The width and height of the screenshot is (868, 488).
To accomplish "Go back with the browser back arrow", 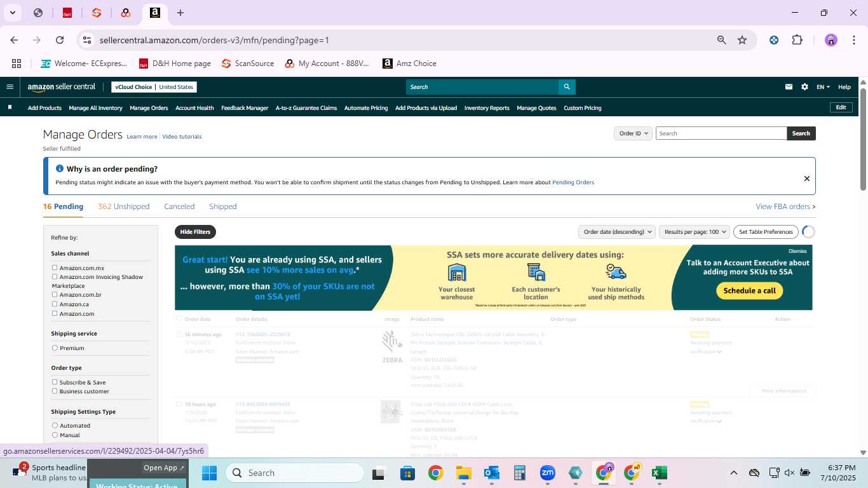I will [x=14, y=40].
